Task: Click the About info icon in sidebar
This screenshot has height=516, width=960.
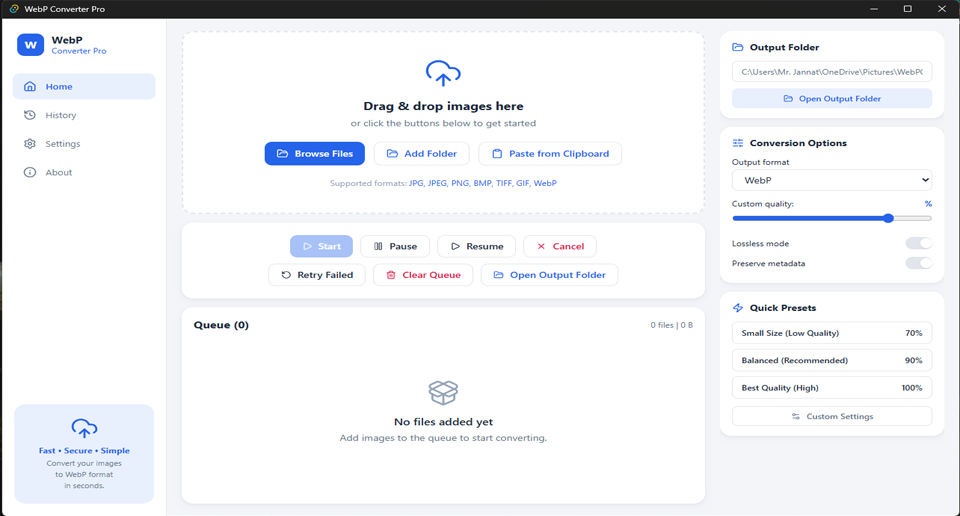Action: (x=29, y=172)
